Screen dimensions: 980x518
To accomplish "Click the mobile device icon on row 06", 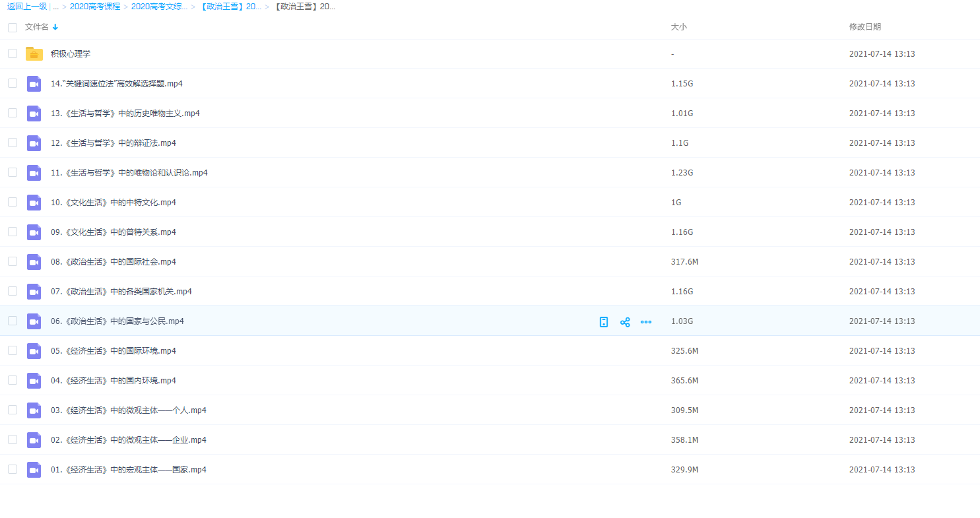I will pos(603,322).
